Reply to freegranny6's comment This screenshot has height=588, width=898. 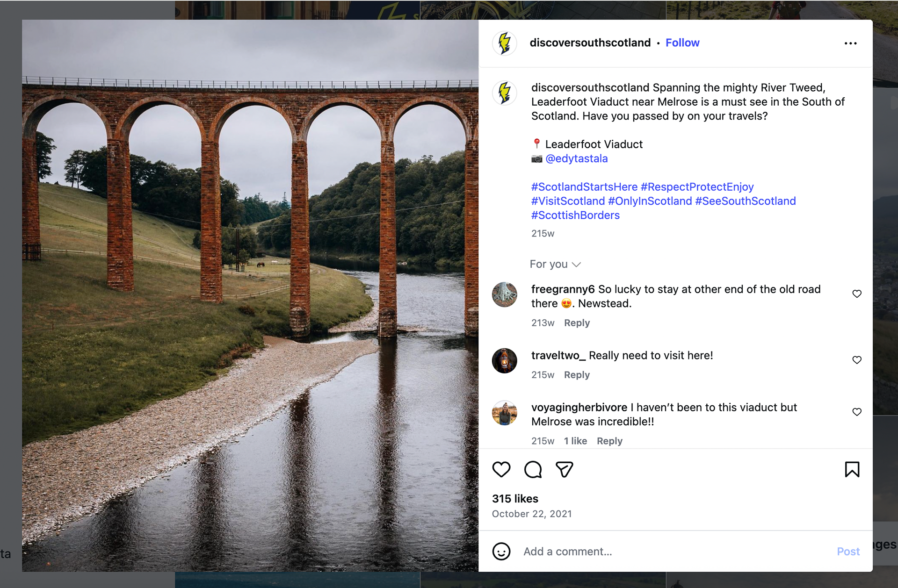[x=577, y=323]
